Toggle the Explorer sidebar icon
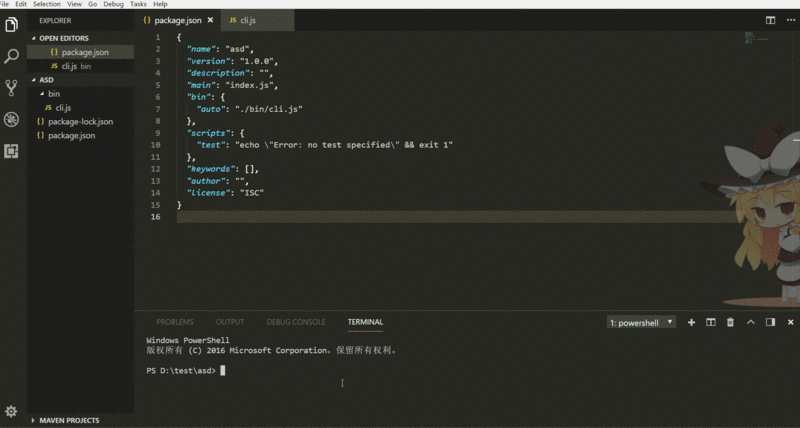This screenshot has width=800, height=428. tap(12, 23)
